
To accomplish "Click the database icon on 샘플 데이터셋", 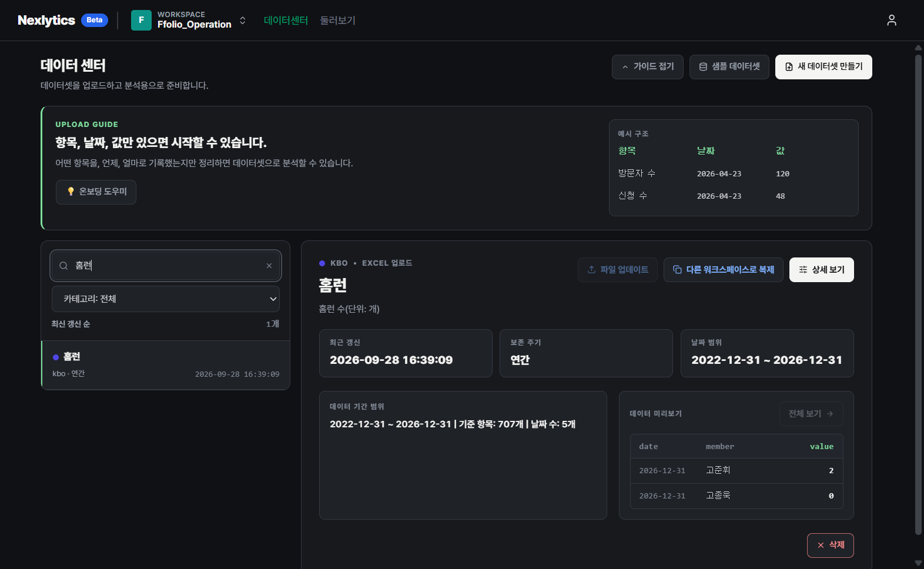I will pyautogui.click(x=703, y=67).
